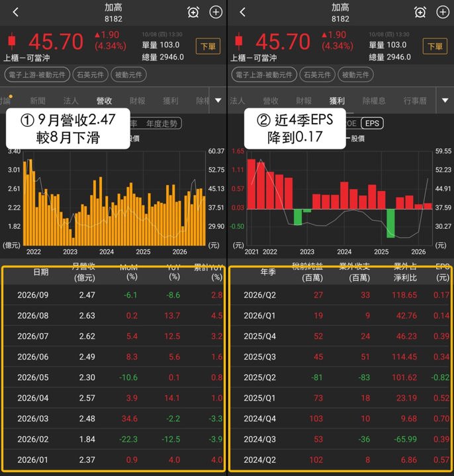This screenshot has width=454, height=476.
Task: Switch to the 獲利 tab in left panel
Action: pos(171,100)
